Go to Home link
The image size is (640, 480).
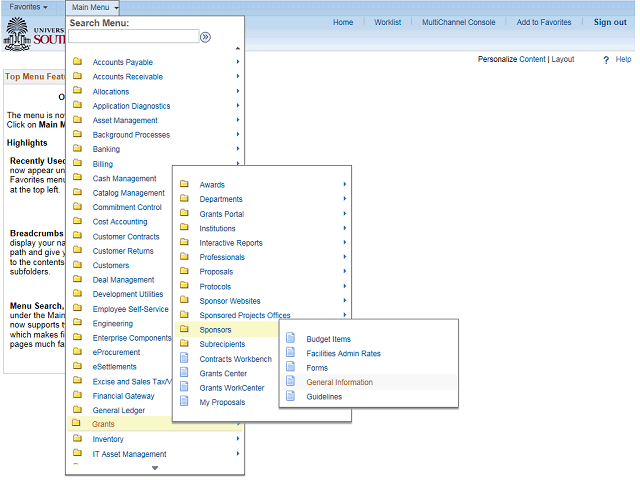(343, 22)
